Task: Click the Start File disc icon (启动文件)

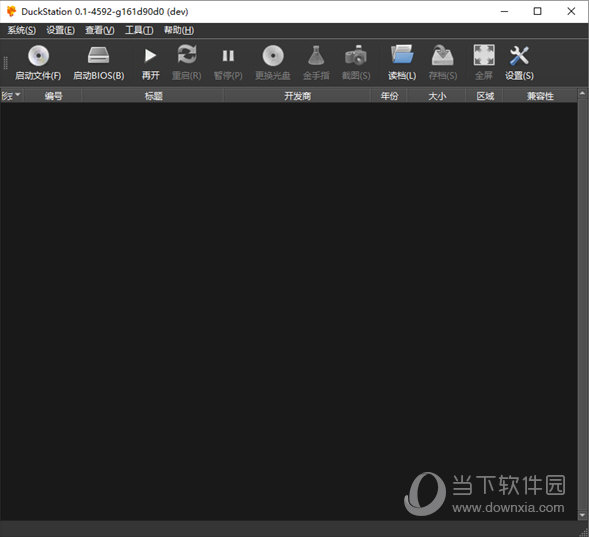Action: [38, 56]
